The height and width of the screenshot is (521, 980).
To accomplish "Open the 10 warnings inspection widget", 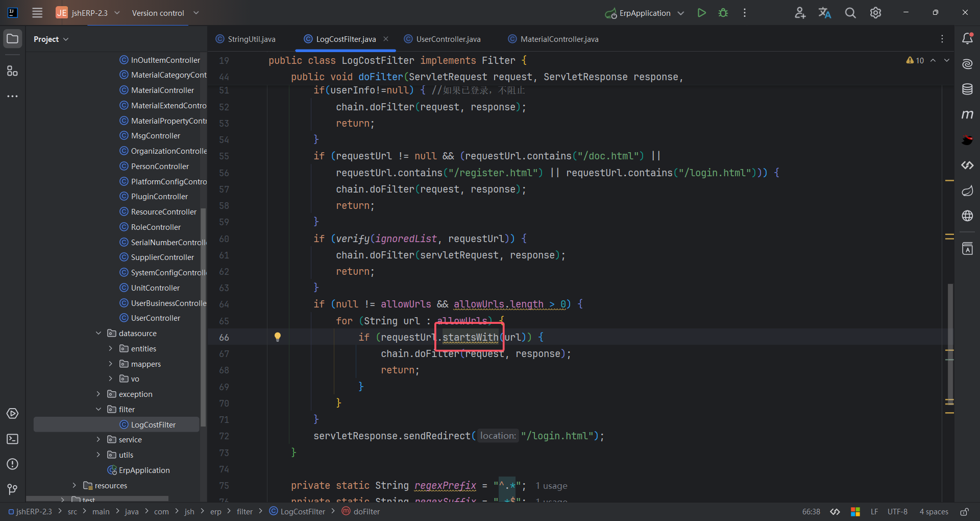I will click(915, 60).
